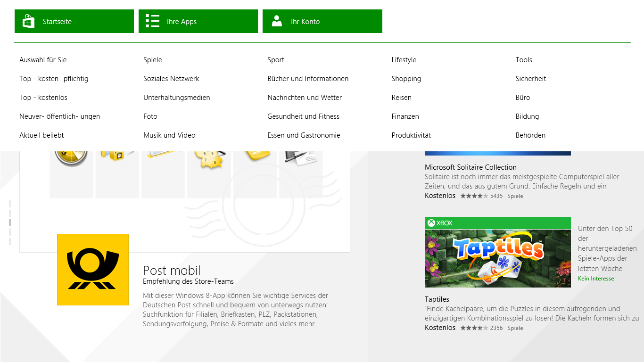644x362 pixels.
Task: Click the Spiele tag under Taptiles
Action: click(x=515, y=328)
